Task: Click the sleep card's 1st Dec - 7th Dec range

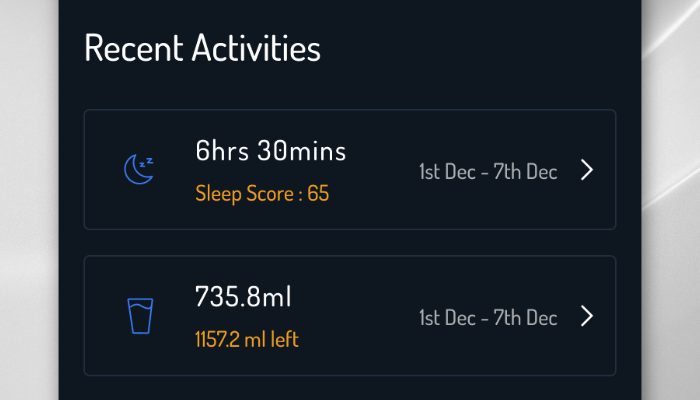Action: click(x=488, y=172)
